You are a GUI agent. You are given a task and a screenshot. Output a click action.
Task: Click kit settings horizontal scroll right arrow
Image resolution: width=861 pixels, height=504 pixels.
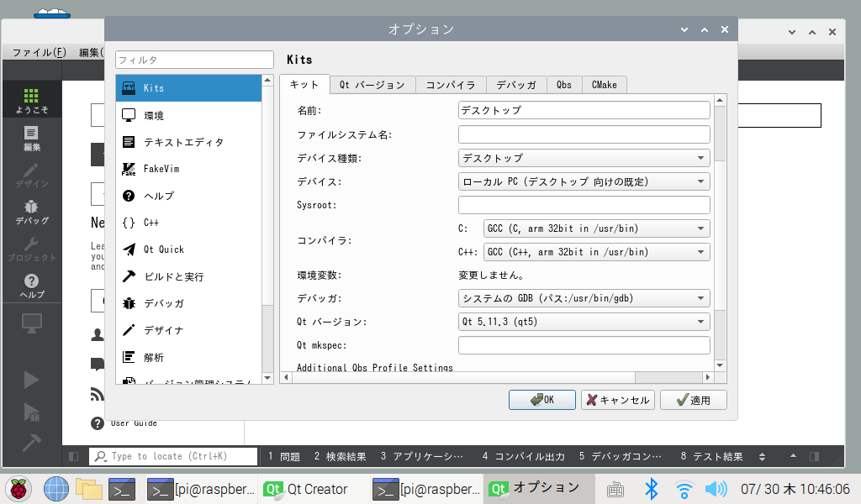coord(708,377)
